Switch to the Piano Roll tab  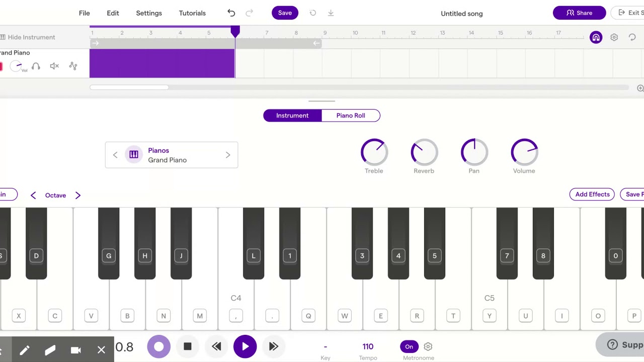pyautogui.click(x=351, y=116)
